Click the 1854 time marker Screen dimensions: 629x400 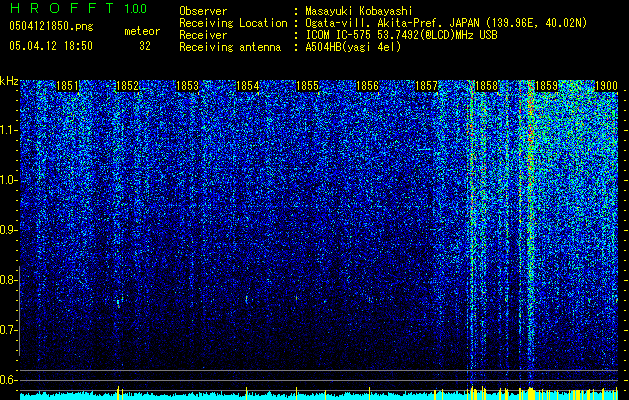point(248,86)
